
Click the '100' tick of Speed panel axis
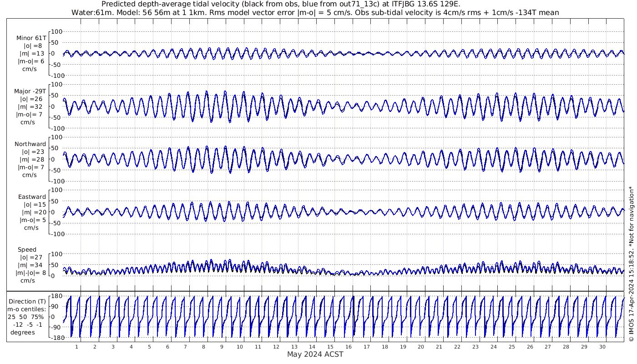(x=56, y=253)
